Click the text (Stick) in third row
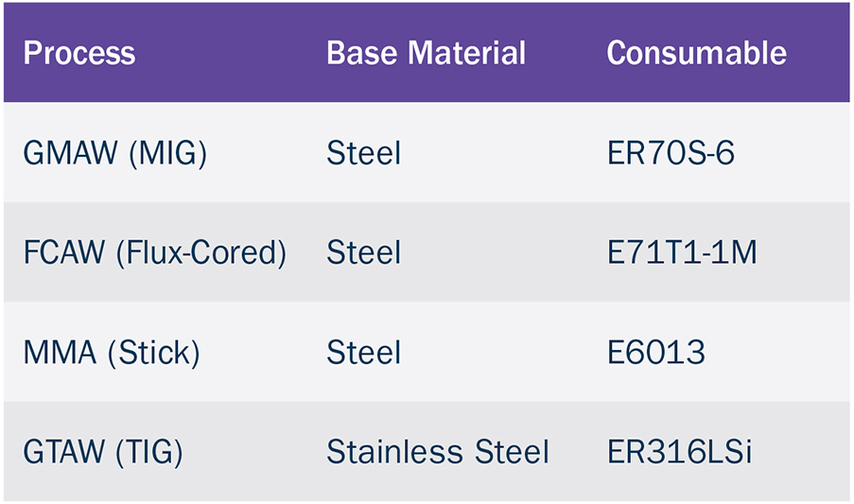The height and width of the screenshot is (504, 854). click(154, 354)
